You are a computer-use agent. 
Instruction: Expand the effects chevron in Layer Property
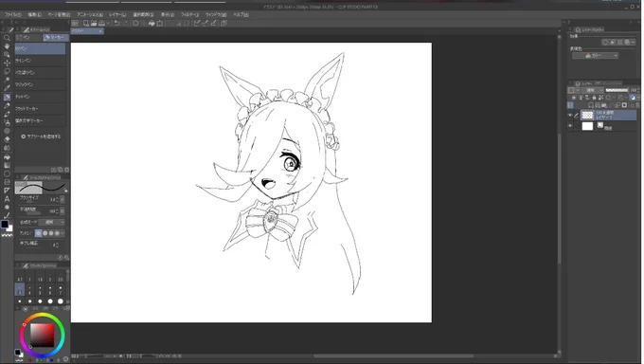pos(633,43)
